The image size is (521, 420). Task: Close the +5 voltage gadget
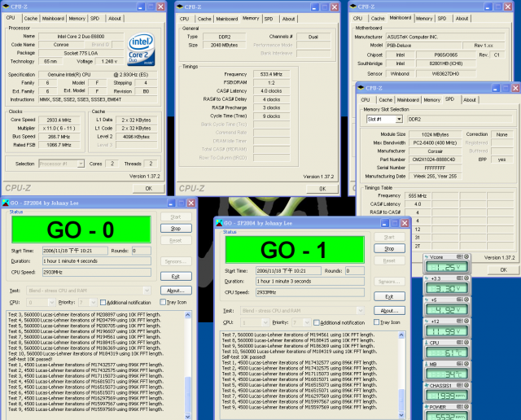[x=466, y=300]
